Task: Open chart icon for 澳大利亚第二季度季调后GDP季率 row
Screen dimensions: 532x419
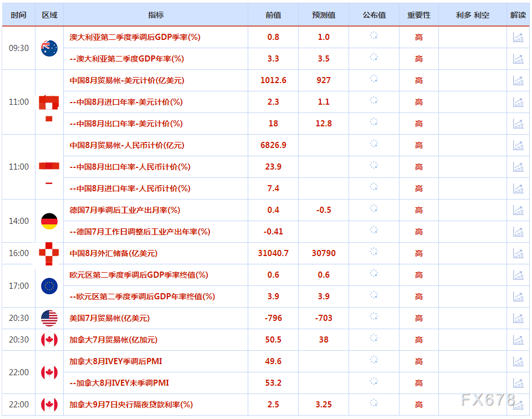Action: (x=518, y=37)
